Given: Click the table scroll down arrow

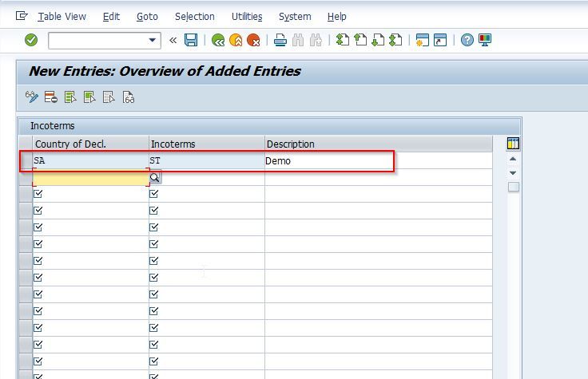Looking at the screenshot, I should click(x=513, y=173).
